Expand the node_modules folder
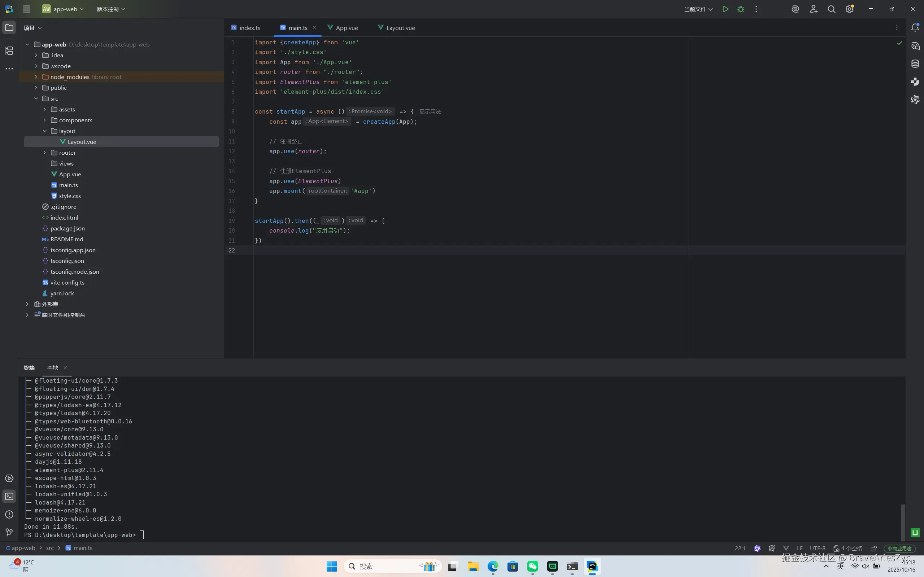 (x=36, y=77)
